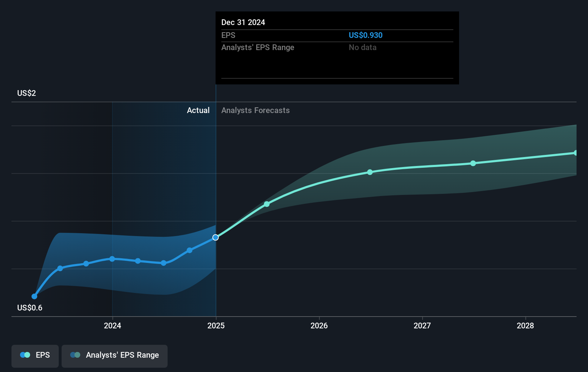The height and width of the screenshot is (372, 588).
Task: Click the Analysts' EPS Range legend icon
Action: point(75,355)
